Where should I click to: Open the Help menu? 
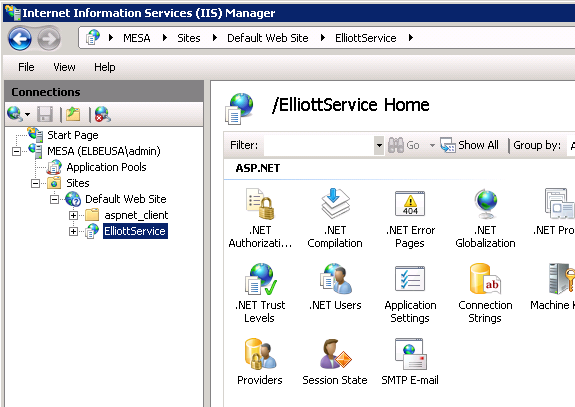105,67
